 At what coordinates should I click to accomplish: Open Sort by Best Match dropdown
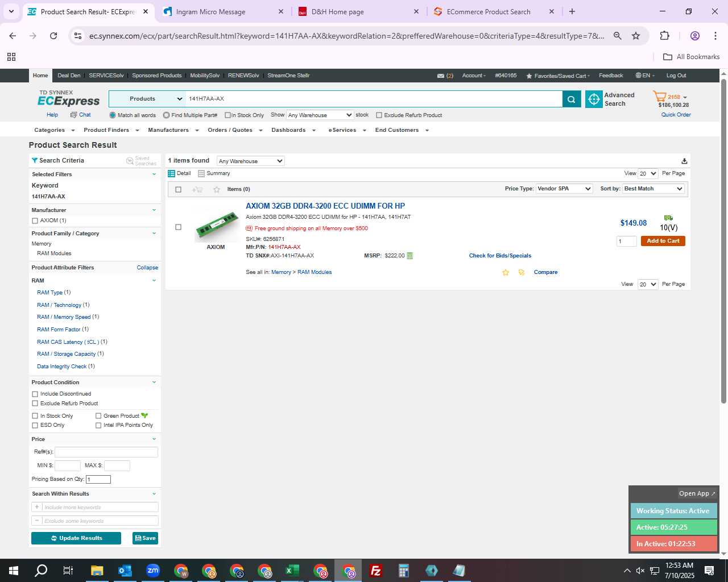click(653, 189)
